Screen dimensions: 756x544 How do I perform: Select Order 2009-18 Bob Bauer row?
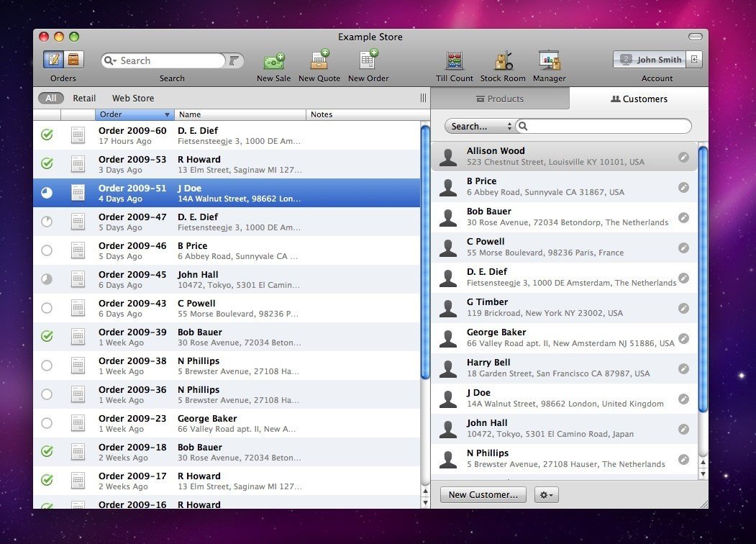(x=227, y=453)
